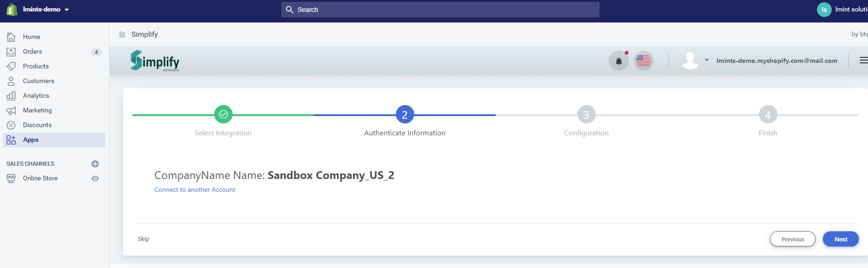
Task: Click the Discounts percent badge icon
Action: point(11,125)
